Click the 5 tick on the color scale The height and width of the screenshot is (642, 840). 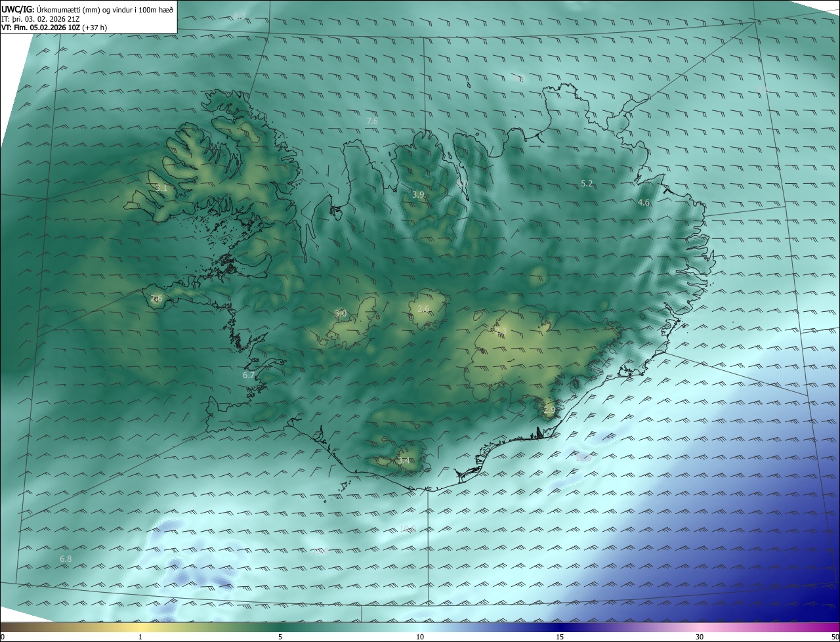[280, 637]
